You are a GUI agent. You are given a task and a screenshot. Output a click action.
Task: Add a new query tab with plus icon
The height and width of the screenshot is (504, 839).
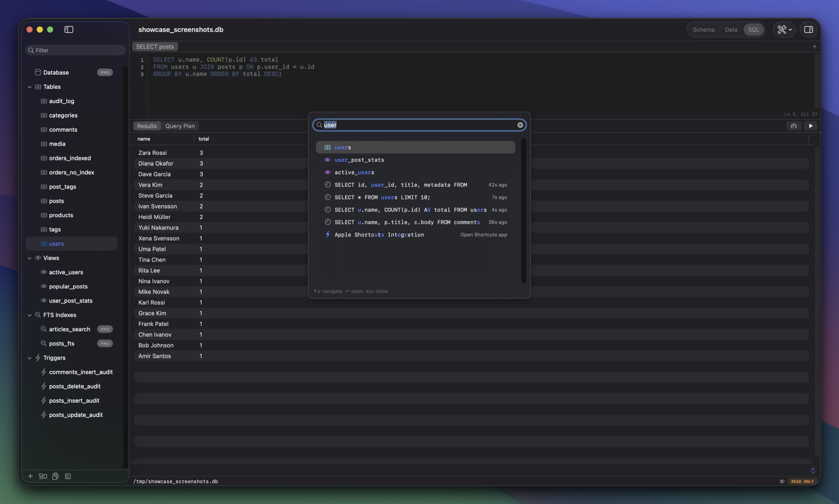[x=814, y=47]
